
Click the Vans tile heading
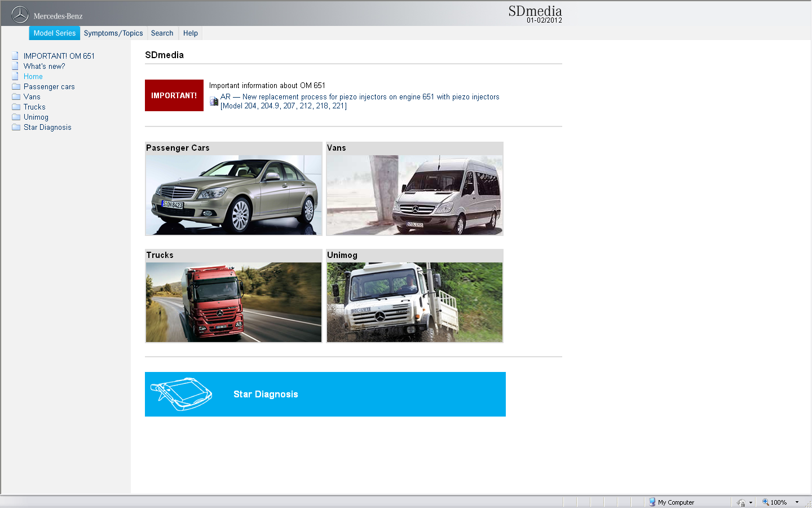tap(337, 148)
